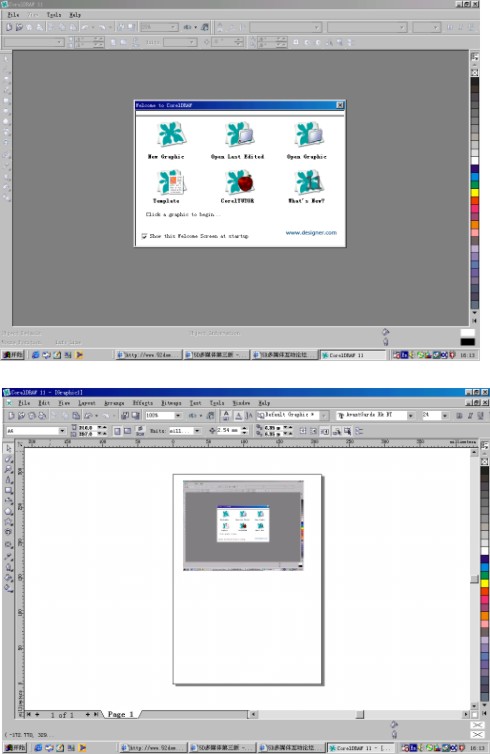Open the A4 paper size dropdown
Image resolution: width=490 pixels, height=754 pixels.
tap(62, 431)
